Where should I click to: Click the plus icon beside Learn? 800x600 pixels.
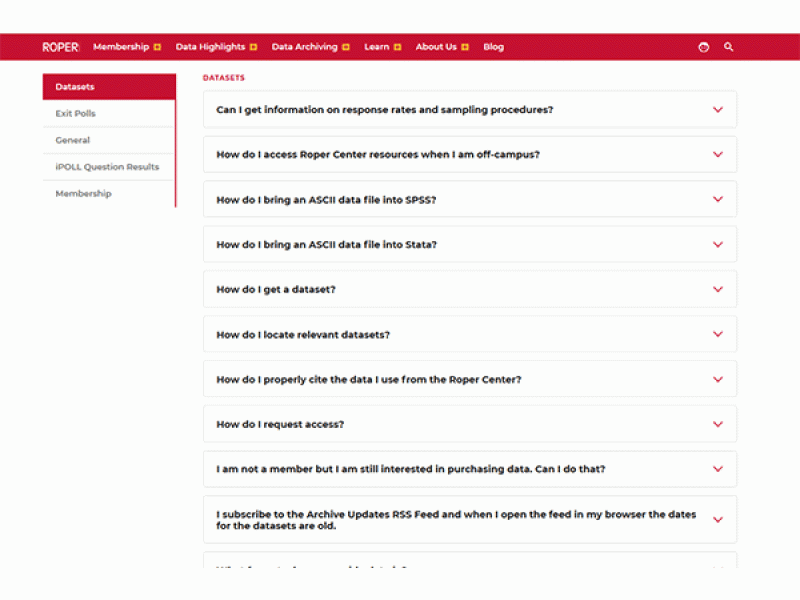(397, 47)
